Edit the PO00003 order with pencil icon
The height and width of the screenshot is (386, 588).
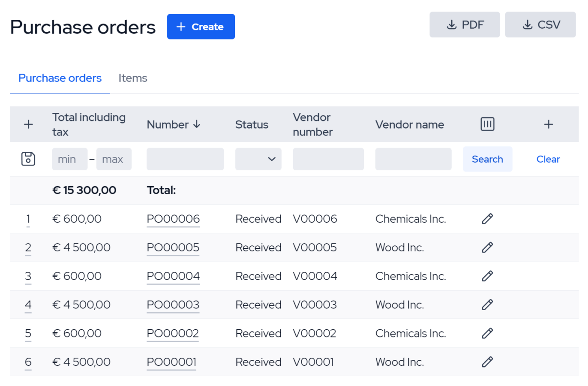point(487,305)
